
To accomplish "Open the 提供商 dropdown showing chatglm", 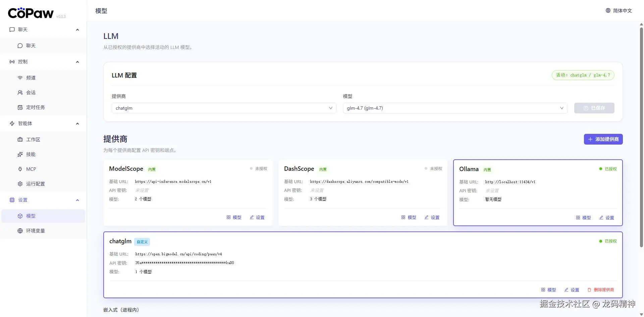I will coord(224,108).
